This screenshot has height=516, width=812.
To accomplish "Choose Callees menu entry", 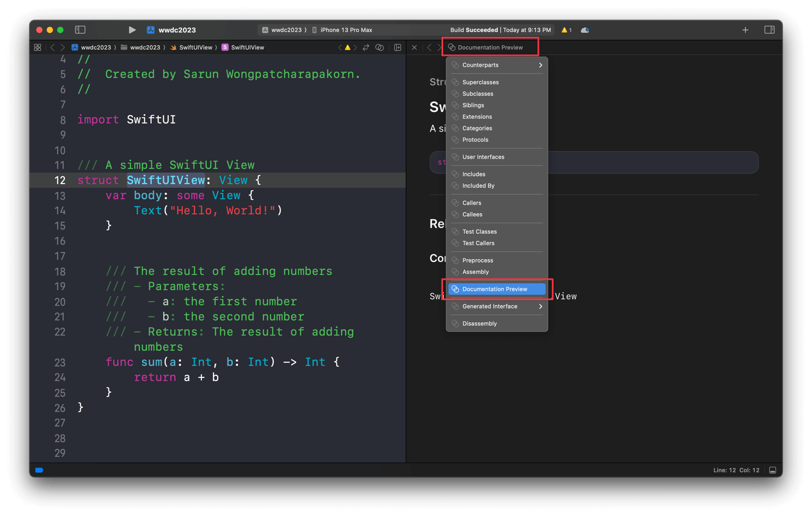I will (497, 214).
